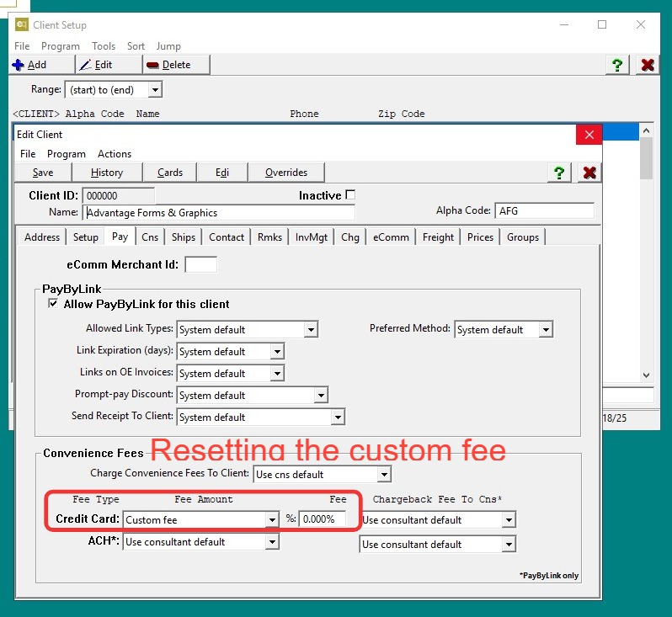This screenshot has width=672, height=617.
Task: Add a new client record
Action: point(41,65)
